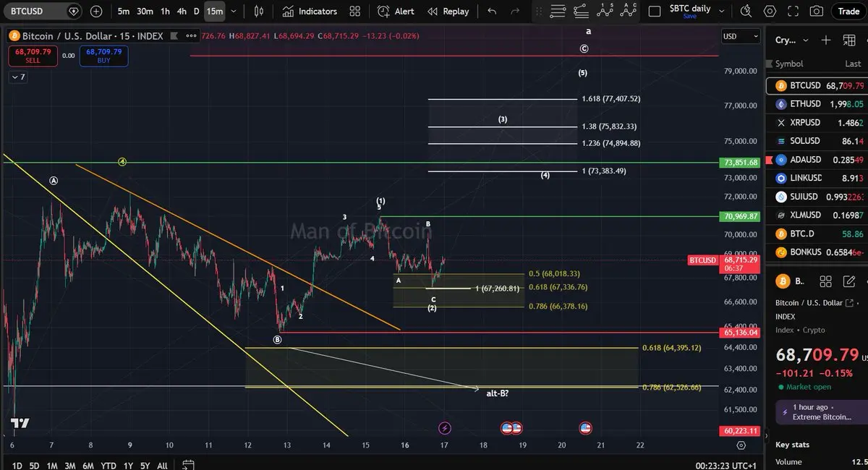Select BTC.D in the watchlist
This screenshot has width=868, height=470.
tap(817, 234)
